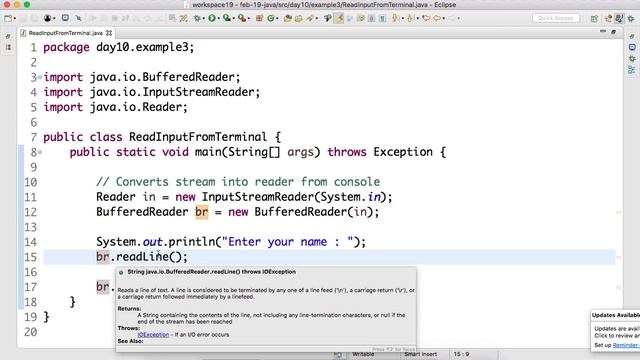
Task: Open the Run configurations dropdown arrow
Action: click(x=218, y=18)
